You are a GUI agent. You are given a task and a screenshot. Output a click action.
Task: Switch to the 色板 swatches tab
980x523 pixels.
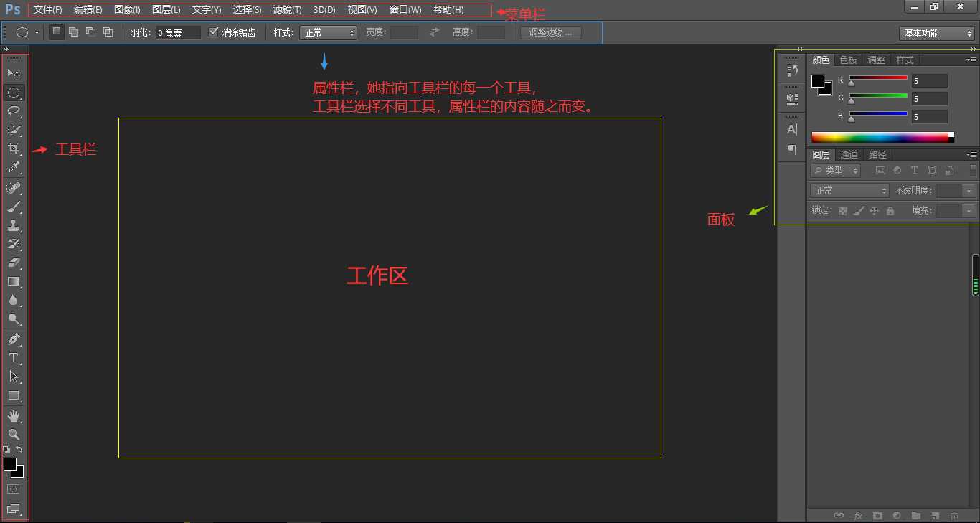[x=848, y=60]
